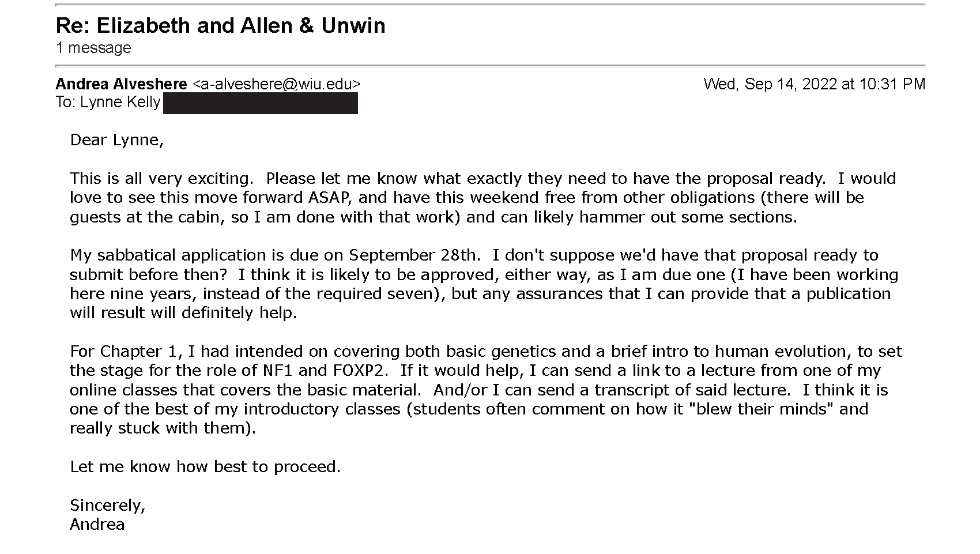The height and width of the screenshot is (554, 980).
Task: Click the closing word 'Sincerely,'
Action: 108,506
